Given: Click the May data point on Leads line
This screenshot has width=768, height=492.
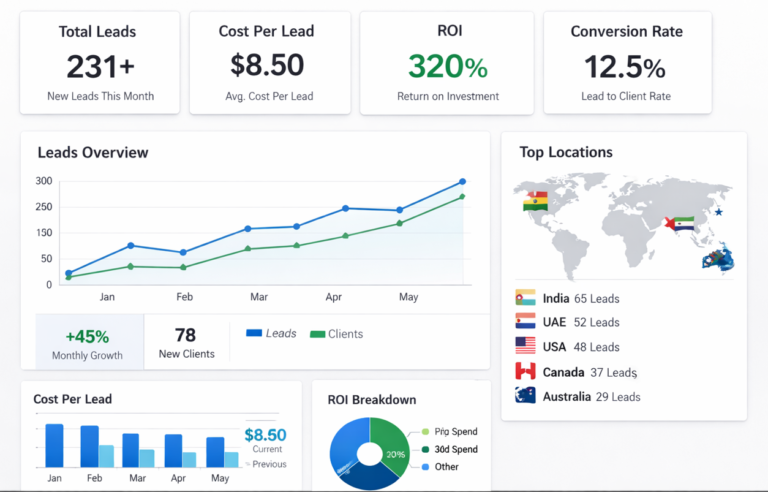Looking at the screenshot, I should pyautogui.click(x=400, y=210).
